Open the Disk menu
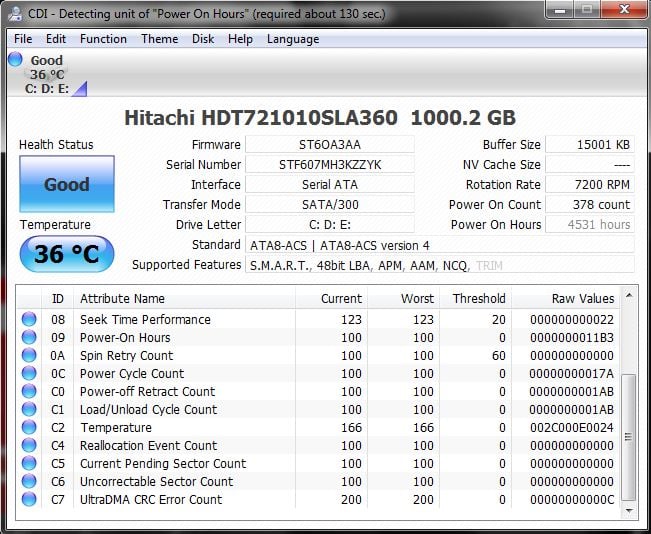 (x=203, y=39)
